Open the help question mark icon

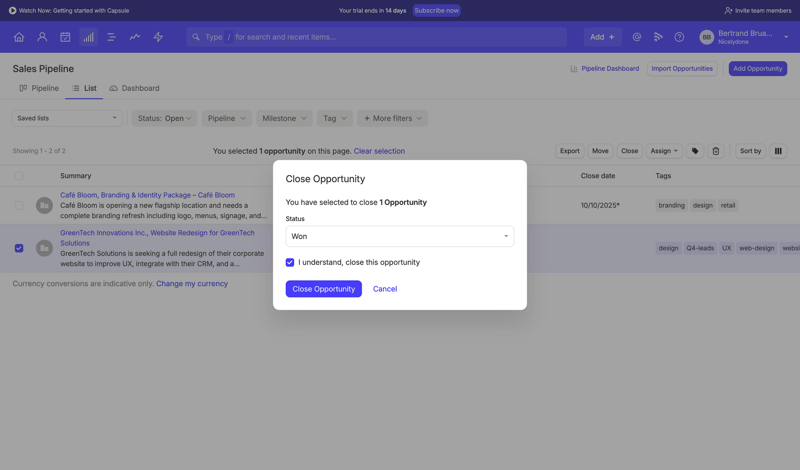pyautogui.click(x=679, y=37)
